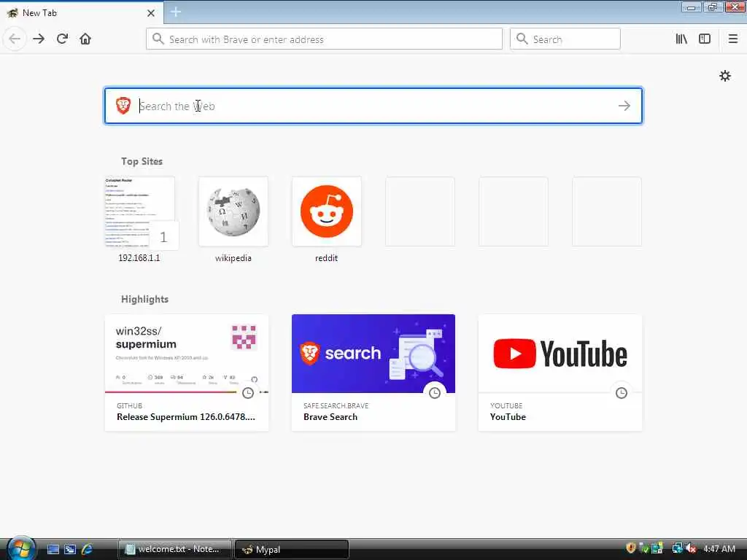Click the magnifier icon in the address bar
This screenshot has width=747, height=560.
[x=158, y=39]
